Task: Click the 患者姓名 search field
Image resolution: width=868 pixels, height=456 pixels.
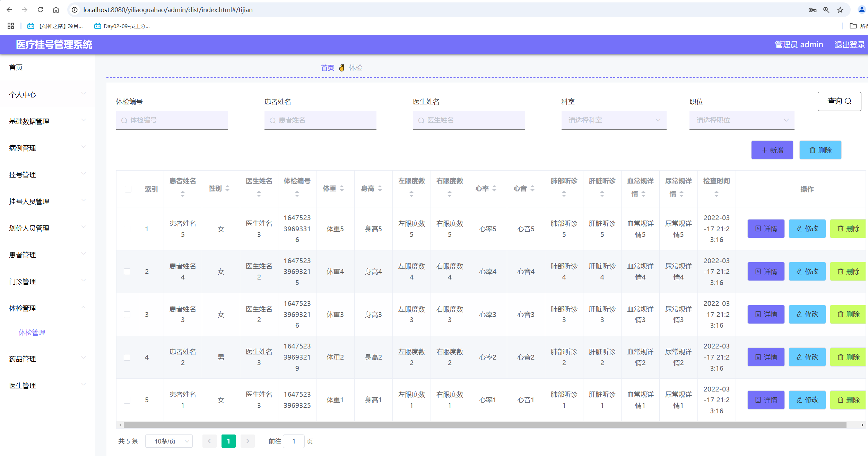Action: click(320, 120)
